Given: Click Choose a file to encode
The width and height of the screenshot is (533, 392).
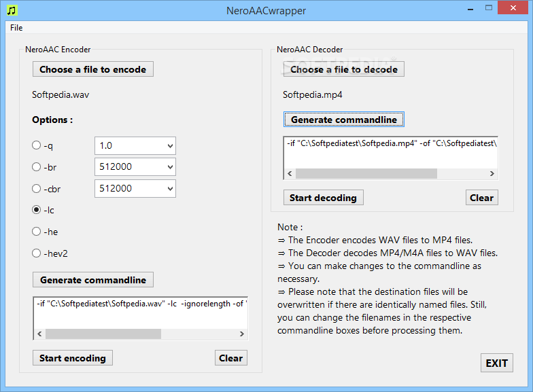Looking at the screenshot, I should 92,69.
